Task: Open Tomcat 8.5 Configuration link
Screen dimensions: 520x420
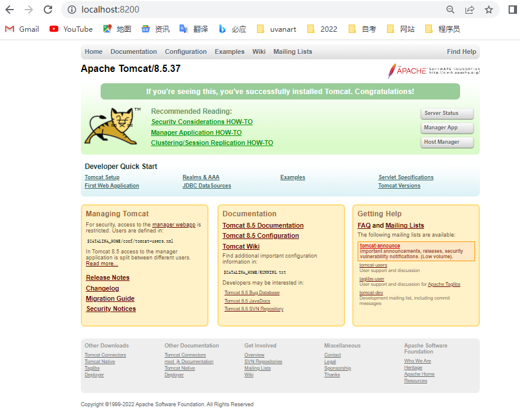Action: [x=261, y=235]
